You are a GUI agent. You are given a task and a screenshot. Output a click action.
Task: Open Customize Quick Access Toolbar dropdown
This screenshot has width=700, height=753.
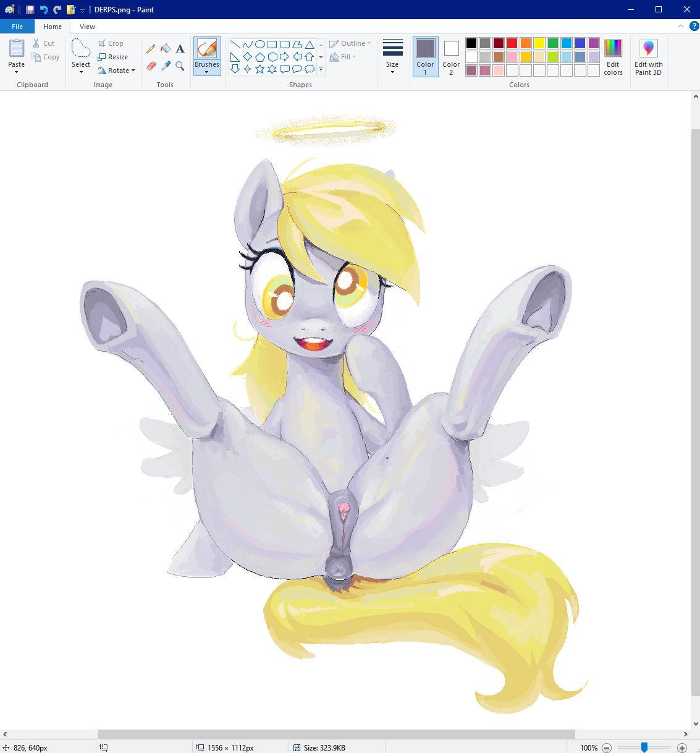point(82,10)
